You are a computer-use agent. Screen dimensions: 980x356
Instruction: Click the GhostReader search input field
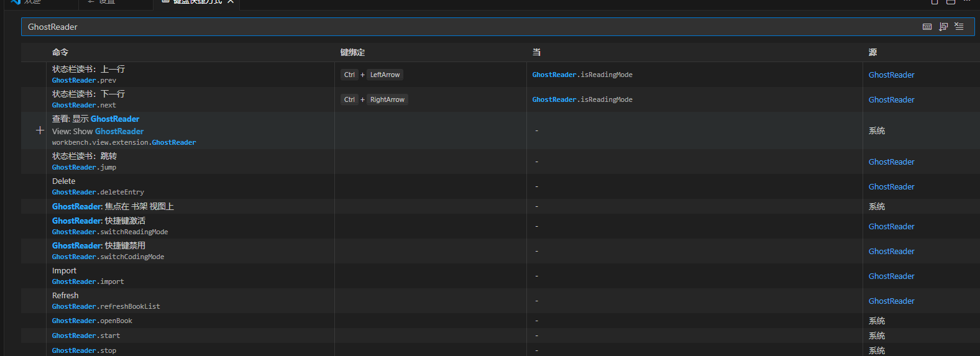tap(435, 27)
